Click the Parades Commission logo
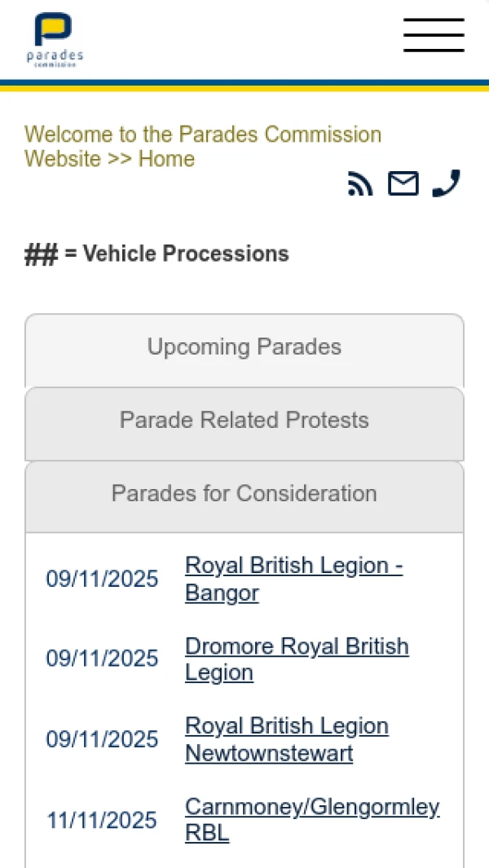The image size is (489, 868). pyautogui.click(x=55, y=39)
